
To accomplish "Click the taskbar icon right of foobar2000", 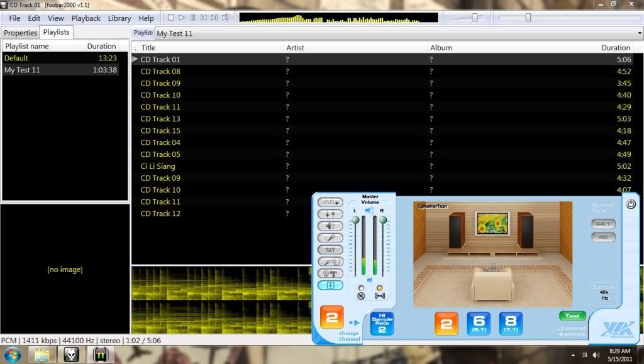I will [x=101, y=355].
